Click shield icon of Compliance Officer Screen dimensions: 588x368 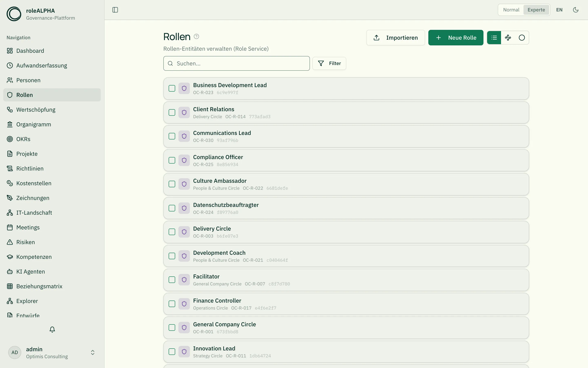click(x=184, y=160)
